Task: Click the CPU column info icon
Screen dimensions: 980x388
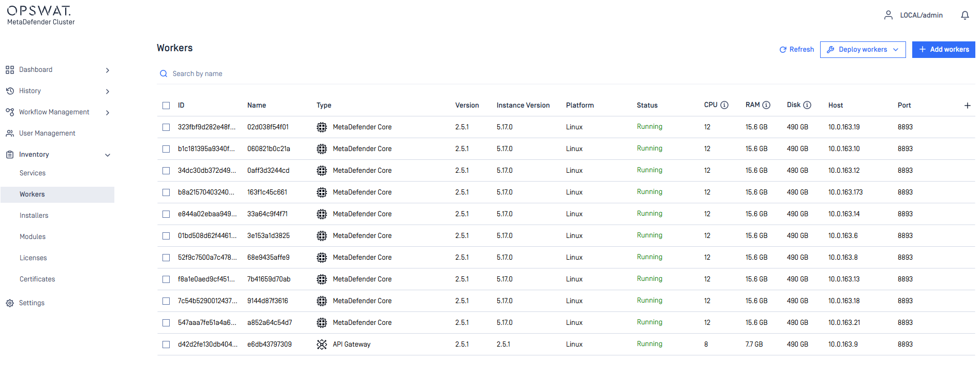Action: pyautogui.click(x=724, y=105)
